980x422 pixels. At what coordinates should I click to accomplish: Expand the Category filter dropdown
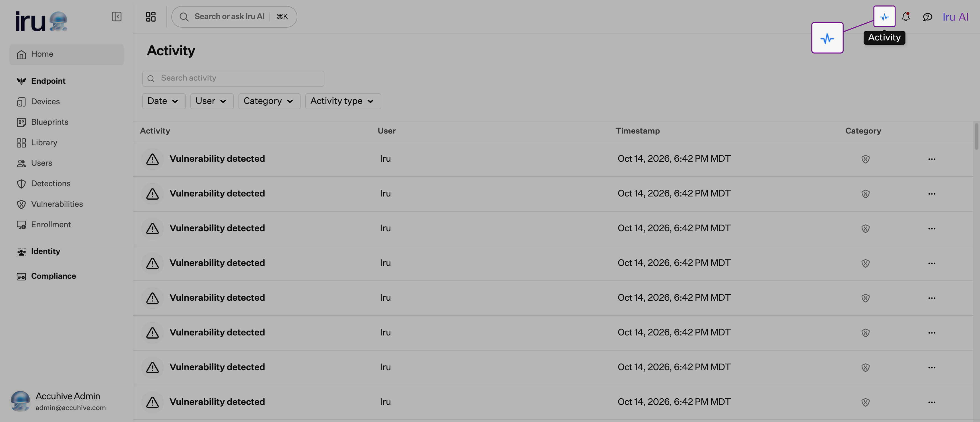coord(269,101)
